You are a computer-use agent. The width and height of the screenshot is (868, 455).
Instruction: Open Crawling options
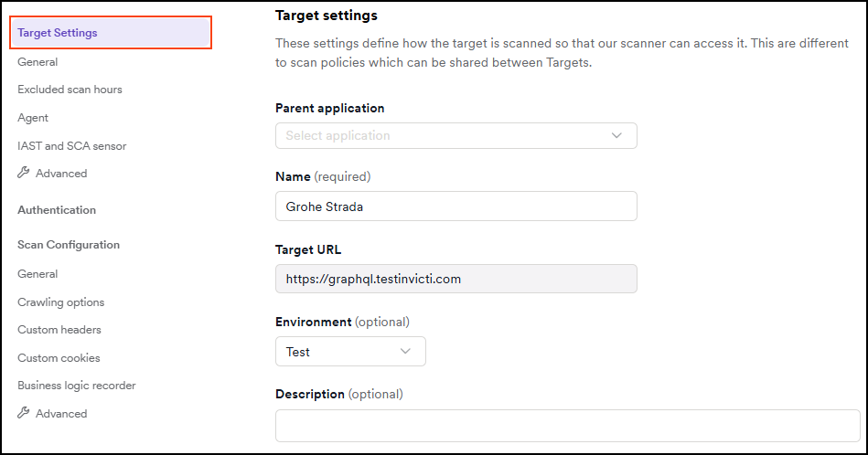pyautogui.click(x=60, y=302)
